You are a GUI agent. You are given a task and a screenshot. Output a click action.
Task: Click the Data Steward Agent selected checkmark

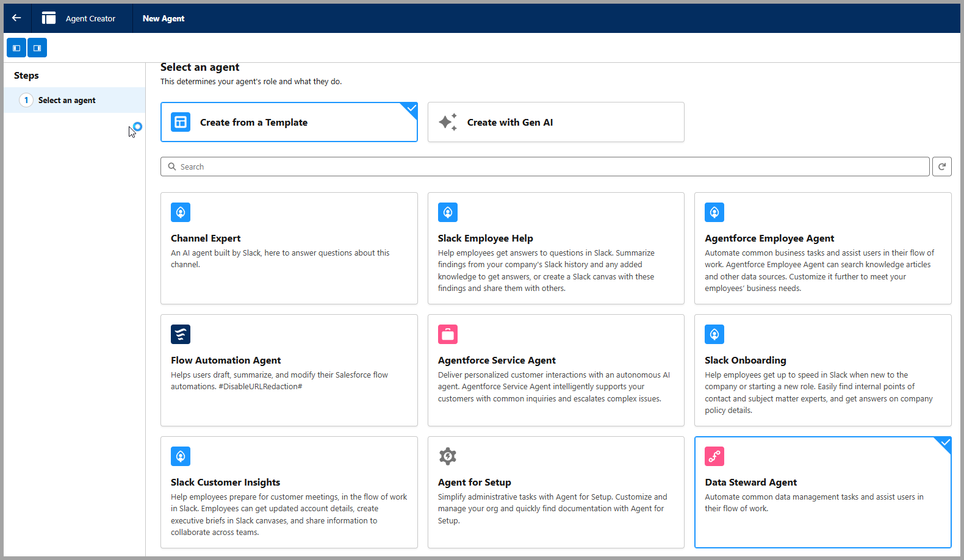click(945, 442)
